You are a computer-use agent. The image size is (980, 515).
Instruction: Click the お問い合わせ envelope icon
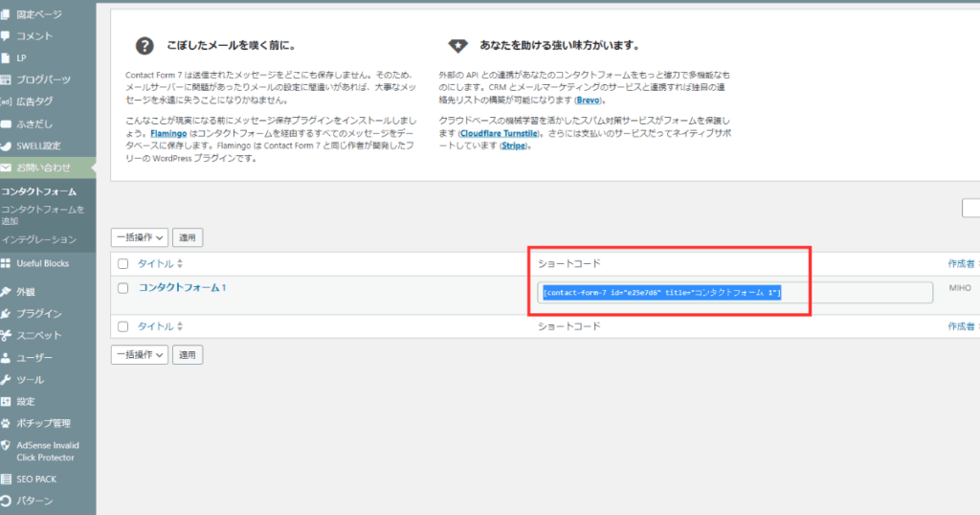(5, 168)
